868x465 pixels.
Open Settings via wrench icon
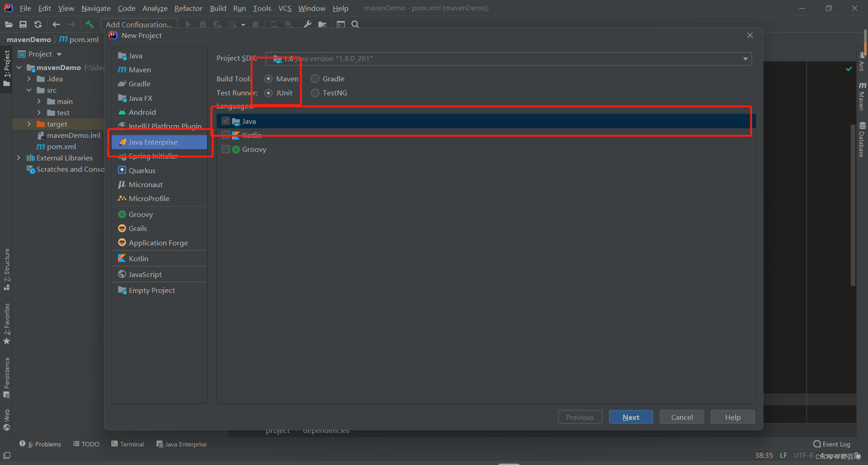(x=307, y=24)
